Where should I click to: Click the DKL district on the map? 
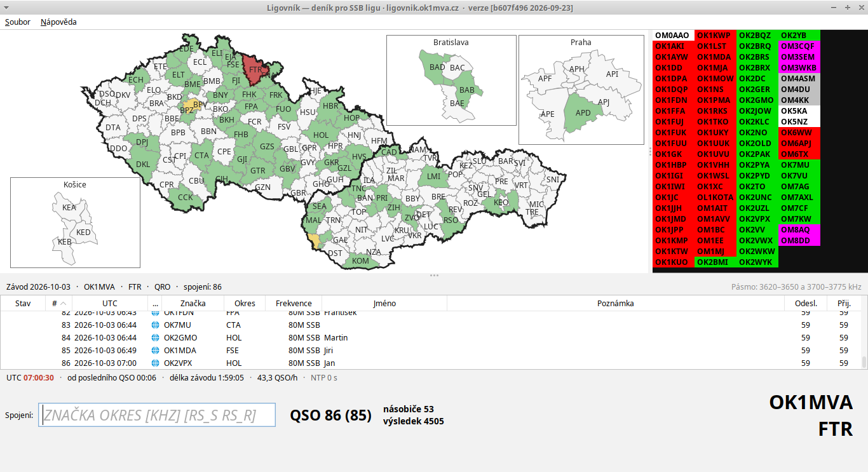pyautogui.click(x=143, y=164)
